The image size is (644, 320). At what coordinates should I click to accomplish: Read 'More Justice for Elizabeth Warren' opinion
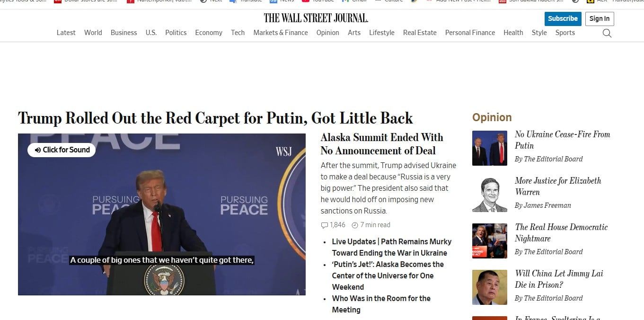coord(558,187)
